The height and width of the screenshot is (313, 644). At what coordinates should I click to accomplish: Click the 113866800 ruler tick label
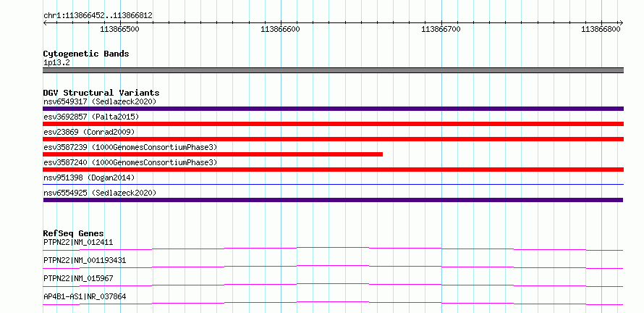pos(601,29)
